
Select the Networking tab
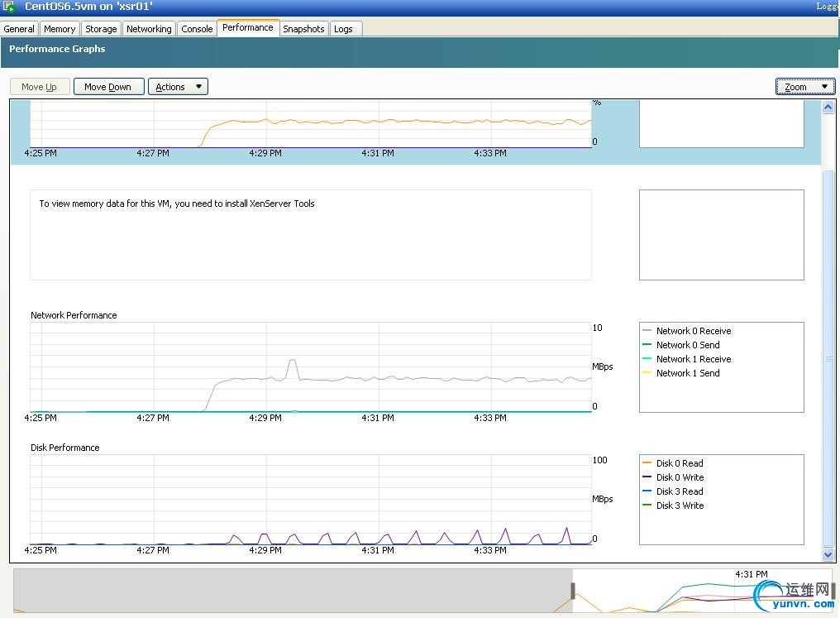pyautogui.click(x=149, y=29)
